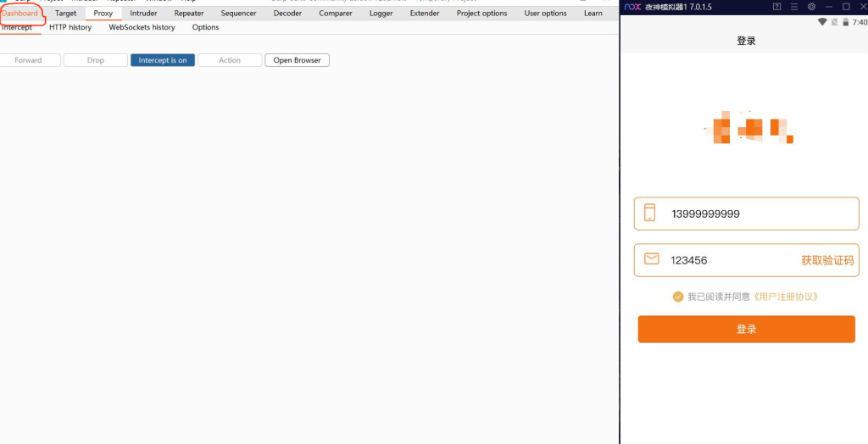Image resolution: width=868 pixels, height=444 pixels.
Task: Select the Proxy tab
Action: (x=103, y=14)
